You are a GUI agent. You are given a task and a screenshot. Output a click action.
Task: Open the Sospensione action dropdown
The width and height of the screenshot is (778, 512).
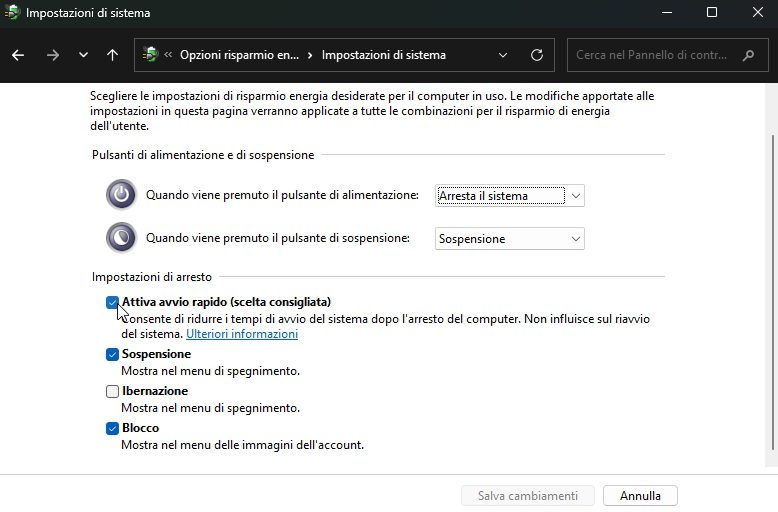tap(510, 239)
